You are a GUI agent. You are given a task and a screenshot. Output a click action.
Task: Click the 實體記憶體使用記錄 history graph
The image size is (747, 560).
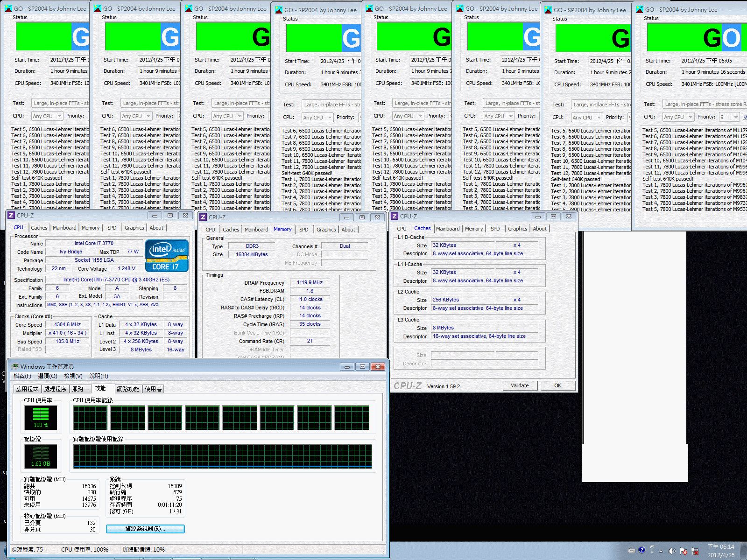[x=222, y=456]
